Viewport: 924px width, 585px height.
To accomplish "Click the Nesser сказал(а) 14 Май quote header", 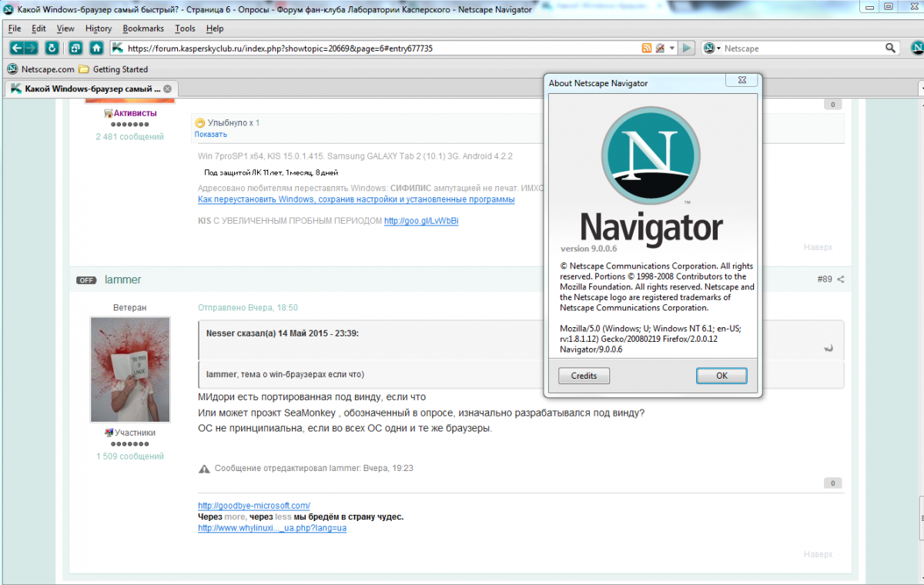I will 283,333.
